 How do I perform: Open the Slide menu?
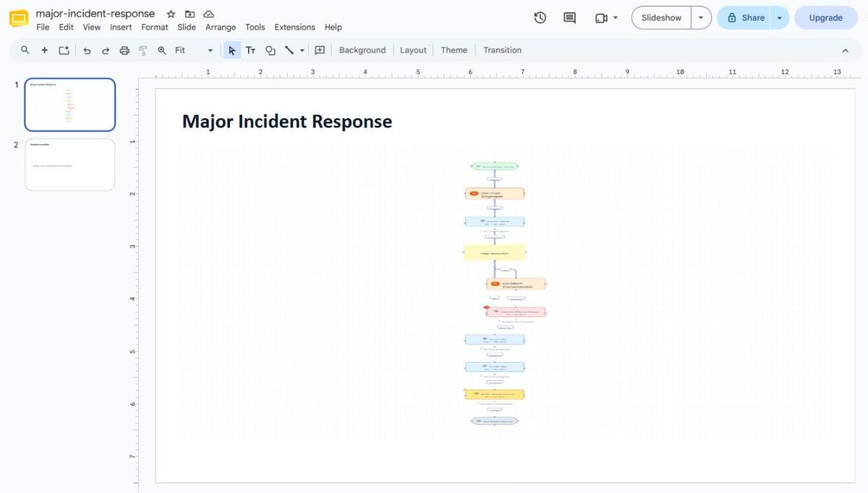187,27
